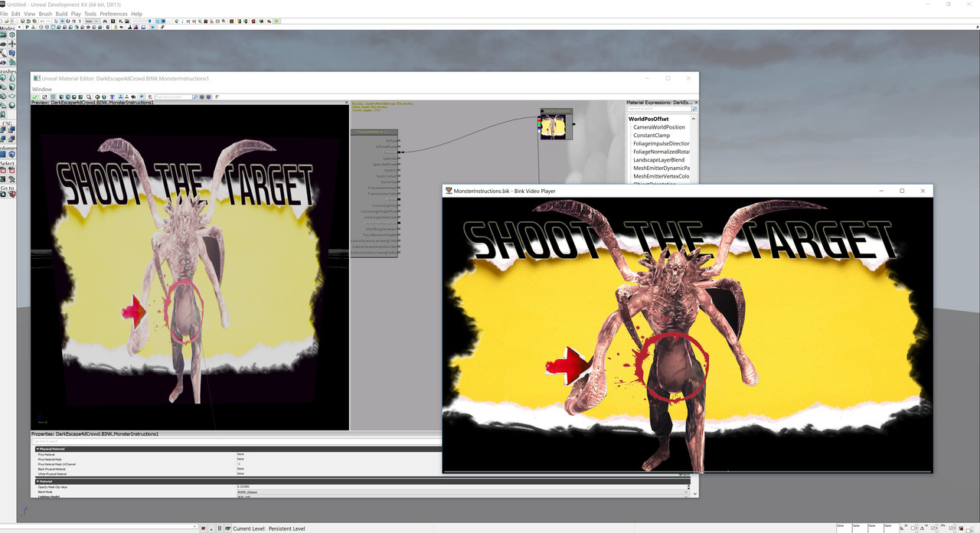Open Window menu in Material Editor
The height and width of the screenshot is (533, 980).
coord(41,89)
